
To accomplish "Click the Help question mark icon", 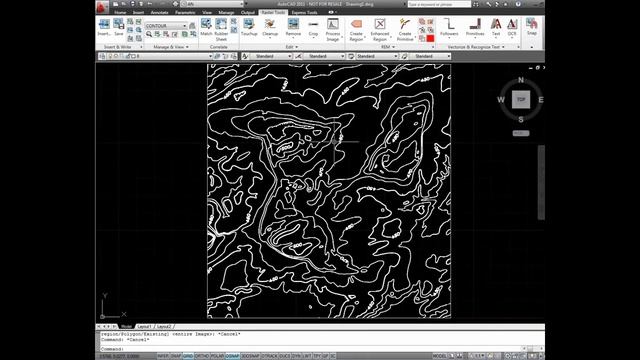I will [x=518, y=4].
